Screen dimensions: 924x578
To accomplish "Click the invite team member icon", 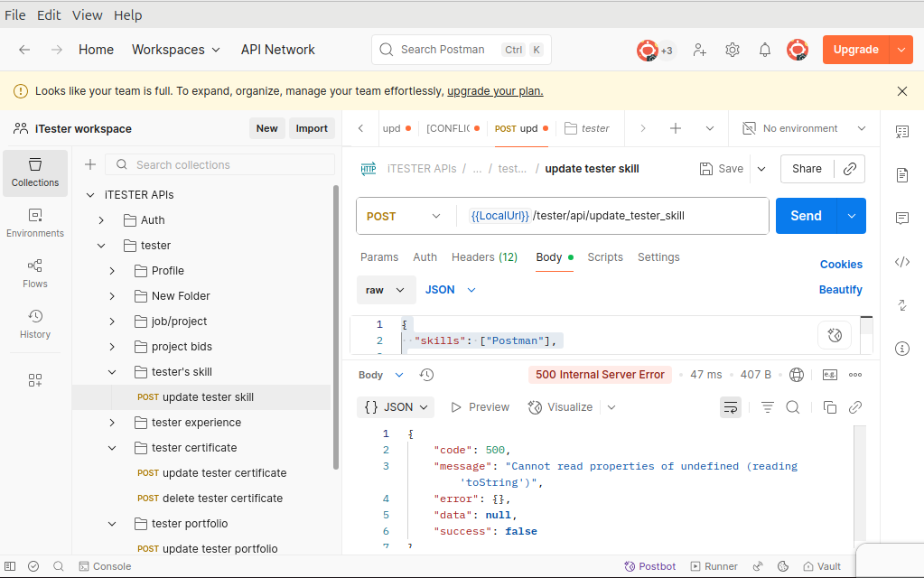I will tap(700, 50).
